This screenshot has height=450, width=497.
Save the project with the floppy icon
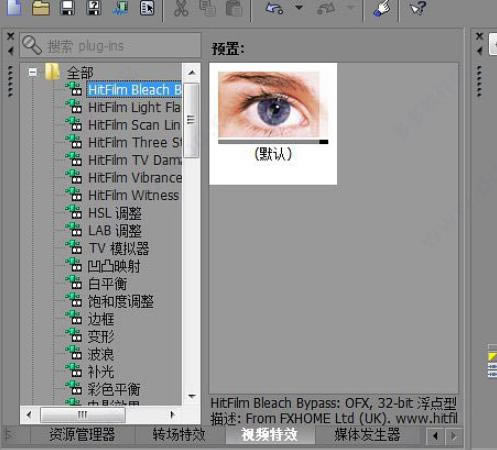[x=67, y=7]
